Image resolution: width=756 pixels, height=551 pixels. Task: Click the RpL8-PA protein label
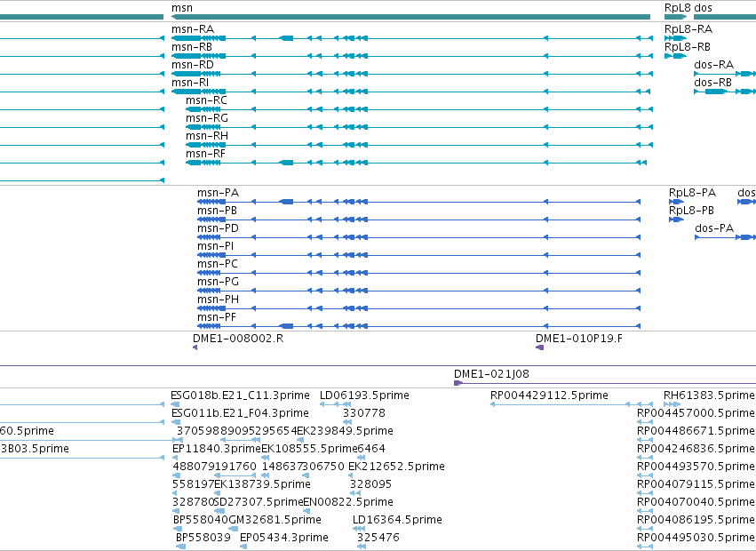pos(692,193)
